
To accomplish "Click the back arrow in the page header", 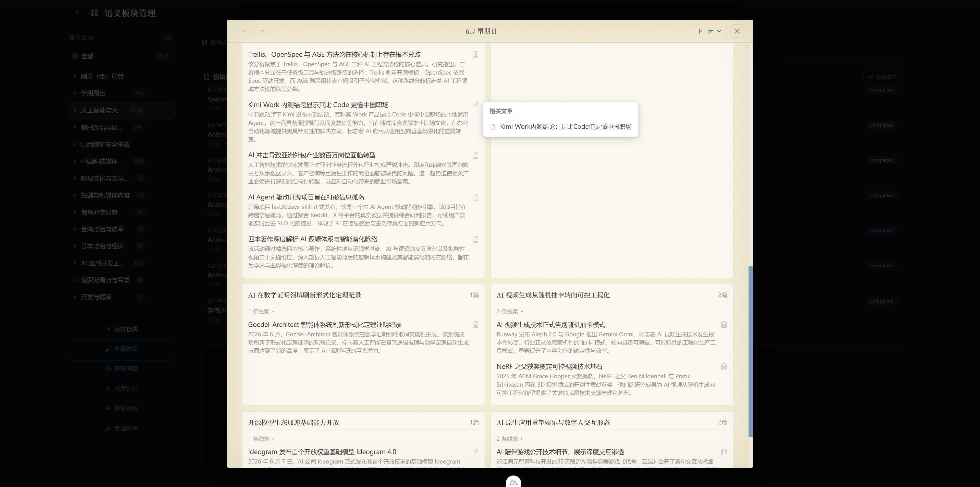I will [78, 13].
